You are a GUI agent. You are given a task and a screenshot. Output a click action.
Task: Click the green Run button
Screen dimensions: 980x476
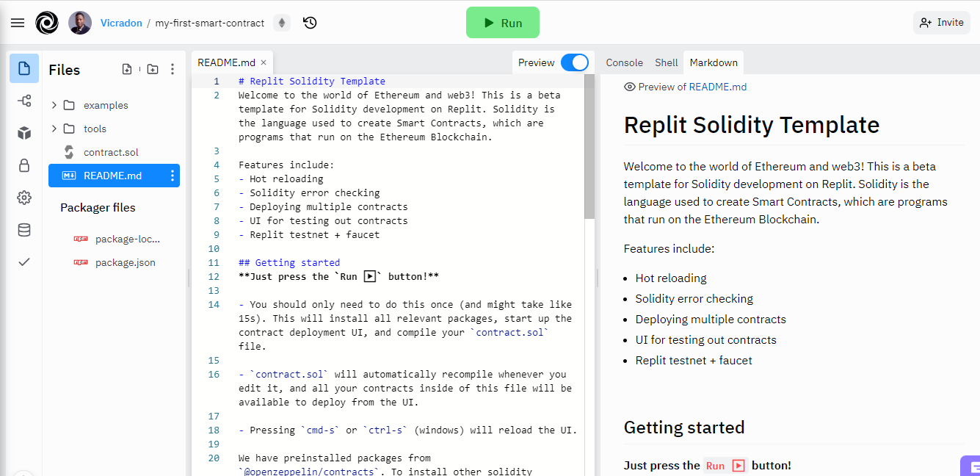point(503,23)
